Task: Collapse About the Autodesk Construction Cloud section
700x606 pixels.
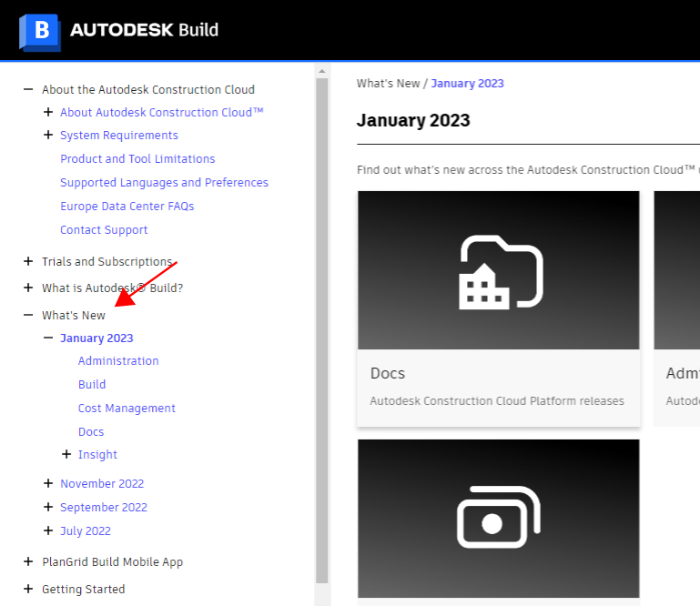Action: pyautogui.click(x=28, y=89)
